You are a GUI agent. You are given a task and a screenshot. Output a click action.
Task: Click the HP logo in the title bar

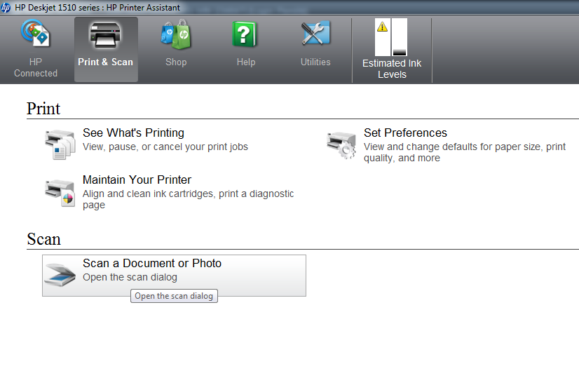pos(6,8)
